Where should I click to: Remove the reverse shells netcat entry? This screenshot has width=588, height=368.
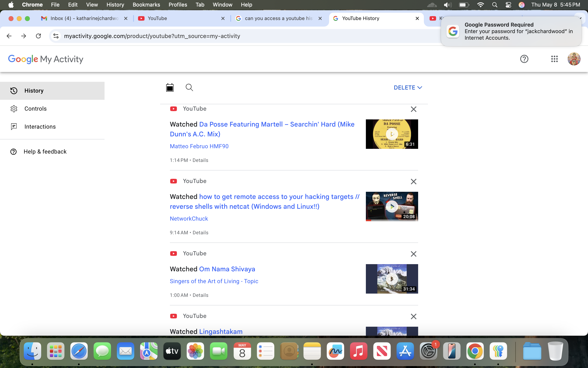(413, 182)
